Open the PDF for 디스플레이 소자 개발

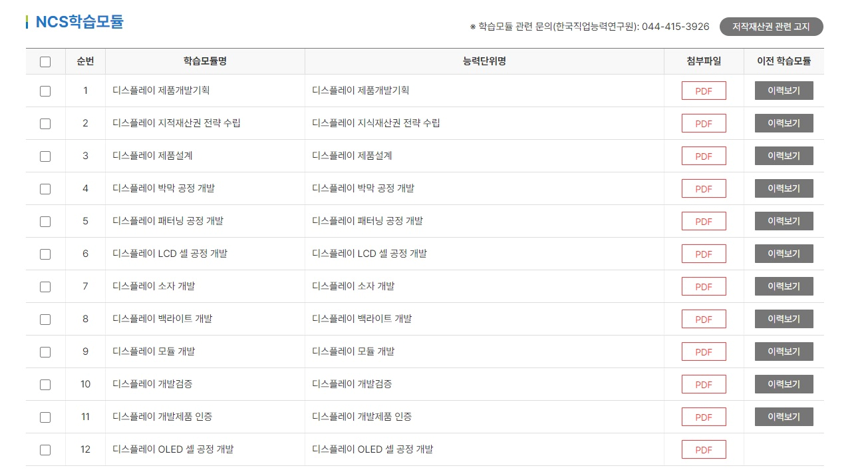click(704, 286)
